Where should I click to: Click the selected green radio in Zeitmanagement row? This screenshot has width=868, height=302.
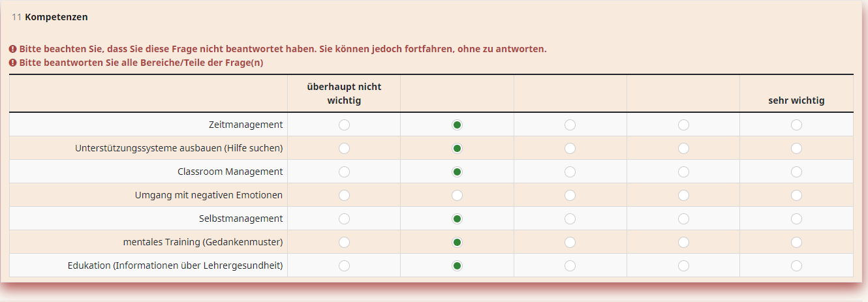(x=457, y=125)
